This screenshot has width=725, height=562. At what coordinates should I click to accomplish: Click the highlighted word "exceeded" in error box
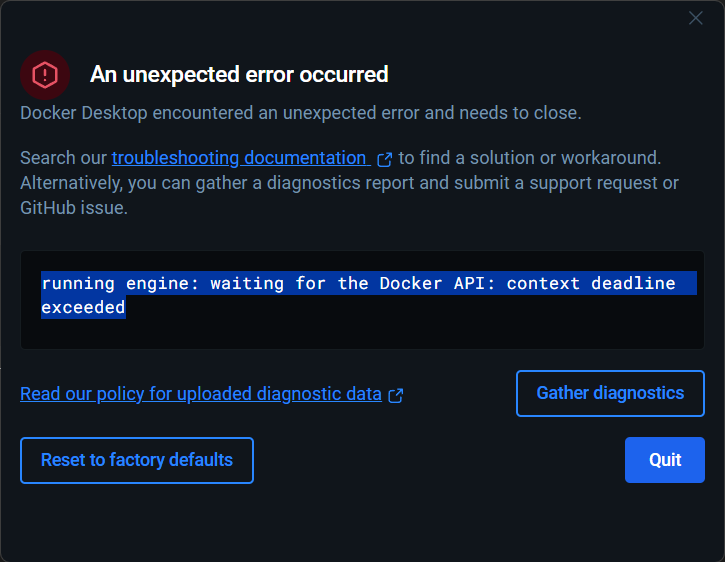(x=83, y=308)
